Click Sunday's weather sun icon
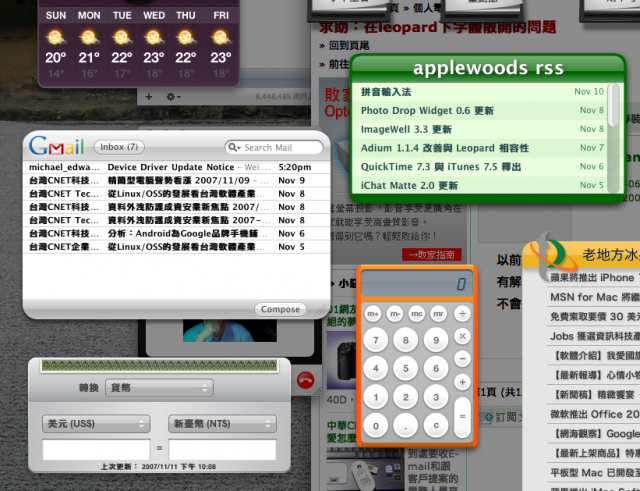This screenshot has width=640, height=491. (x=56, y=38)
